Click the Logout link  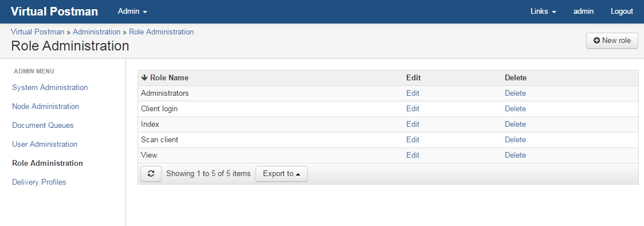tap(622, 11)
